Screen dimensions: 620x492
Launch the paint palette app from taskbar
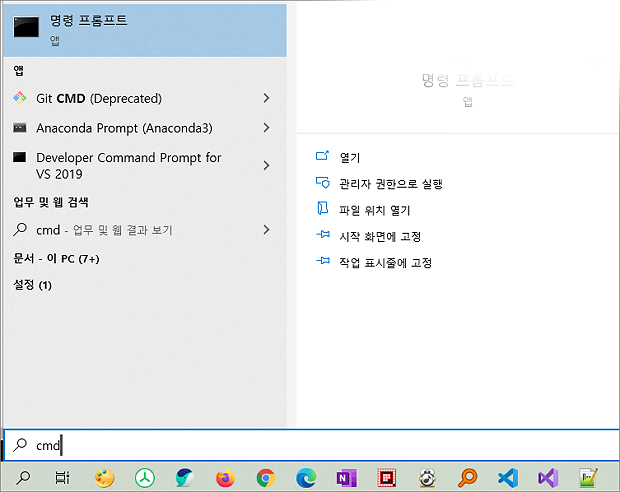pyautogui.click(x=104, y=477)
